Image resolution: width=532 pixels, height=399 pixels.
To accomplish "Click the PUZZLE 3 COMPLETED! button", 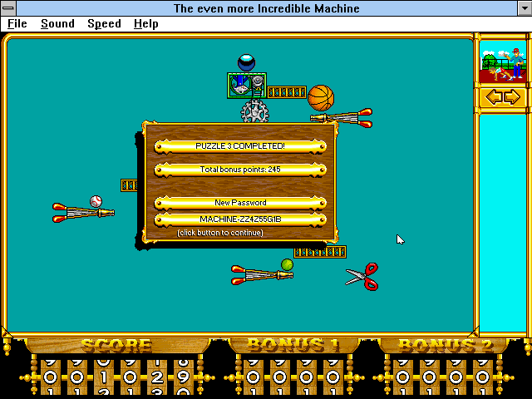I will click(240, 146).
